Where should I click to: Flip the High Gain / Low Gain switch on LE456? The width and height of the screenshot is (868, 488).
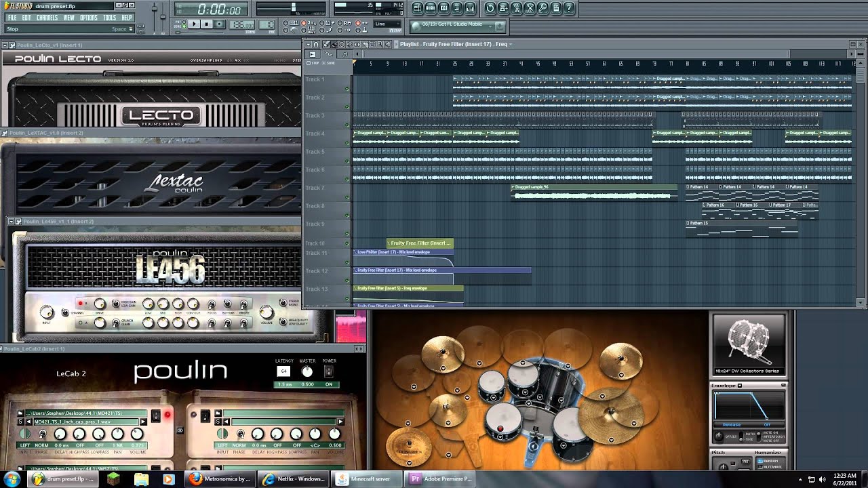tap(115, 303)
